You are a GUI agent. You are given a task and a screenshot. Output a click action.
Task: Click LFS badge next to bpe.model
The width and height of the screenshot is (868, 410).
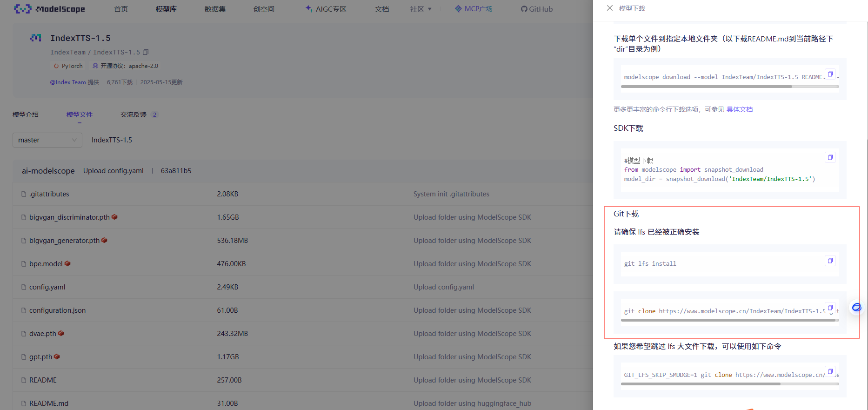pyautogui.click(x=67, y=263)
